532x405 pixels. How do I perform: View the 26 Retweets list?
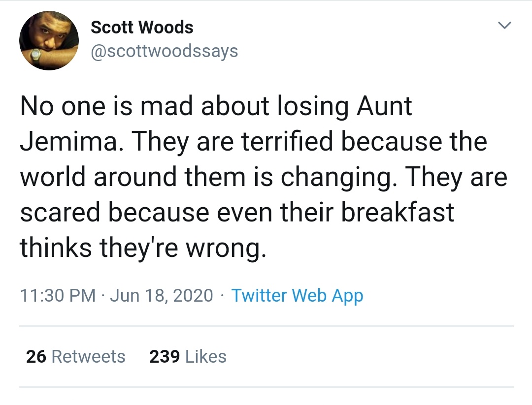[x=76, y=356]
